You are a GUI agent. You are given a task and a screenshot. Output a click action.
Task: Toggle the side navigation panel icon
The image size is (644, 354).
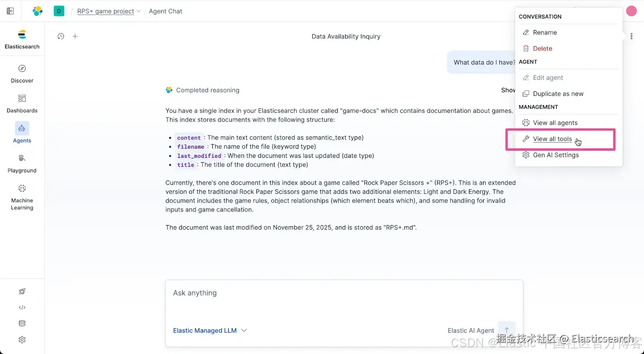10,11
